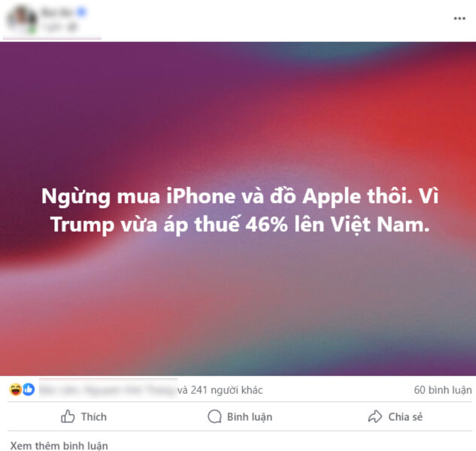The width and height of the screenshot is (476, 451).
Task: Open the three-dot post options menu
Action: [x=459, y=19]
